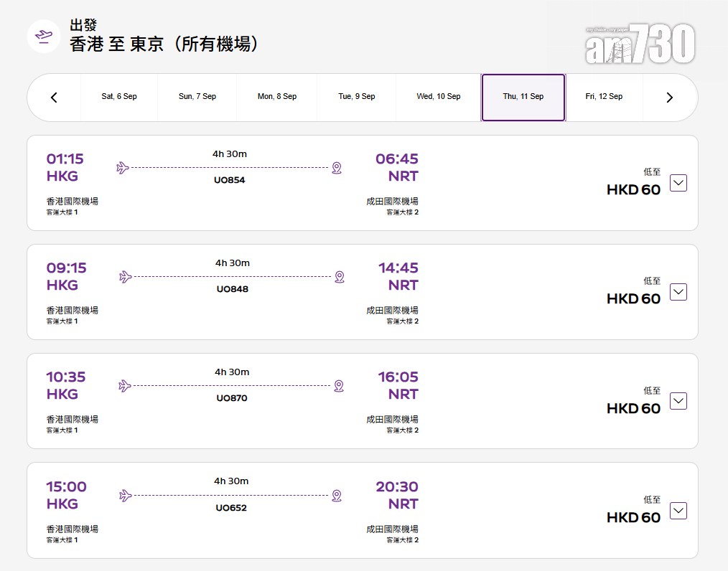This screenshot has height=571, width=728.
Task: Click the airplane icon on flight UO854
Action: click(x=123, y=168)
